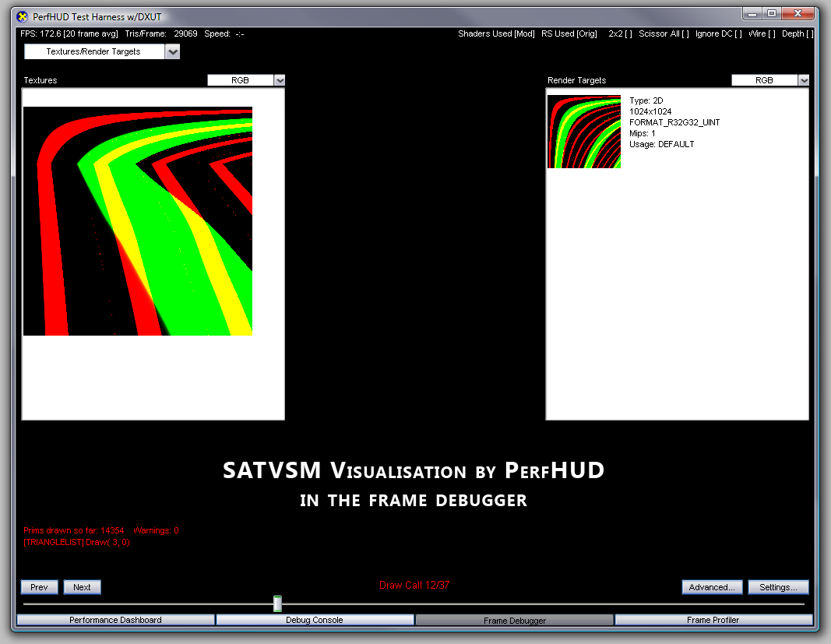831x644 pixels.
Task: Click the FPS: 172.6 readout
Action: pyautogui.click(x=69, y=34)
